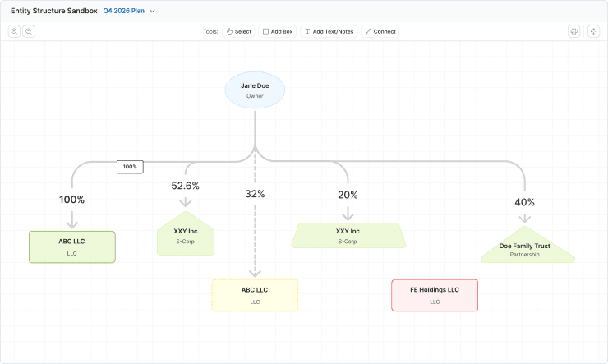Activate the Connect tool
This screenshot has width=608, height=364.
pyautogui.click(x=380, y=31)
